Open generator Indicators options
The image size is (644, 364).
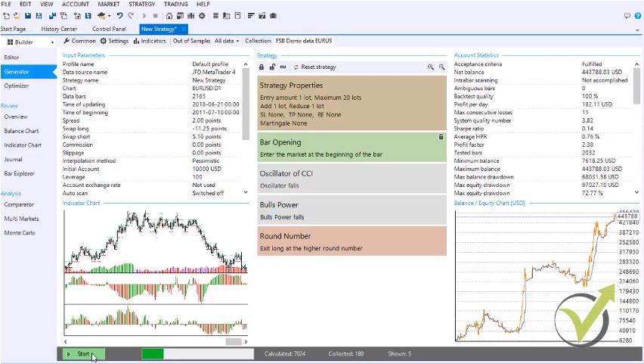[149, 41]
